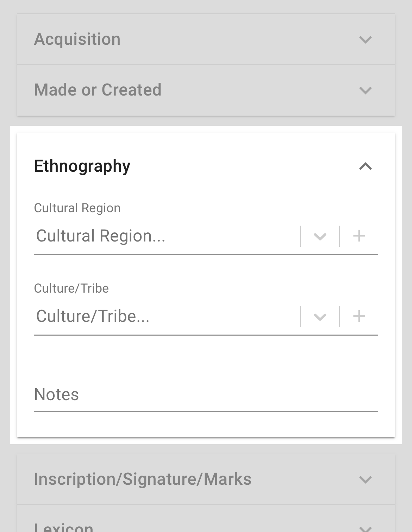Screen dimensions: 412x532
Task: Click the collapse arrow on Ethnography section
Action: pyautogui.click(x=365, y=166)
